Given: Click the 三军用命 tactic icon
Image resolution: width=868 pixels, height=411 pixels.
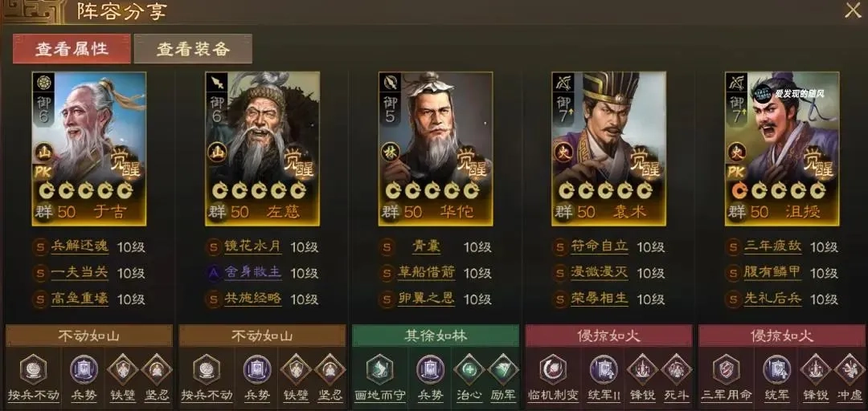Looking at the screenshot, I should click(727, 369).
